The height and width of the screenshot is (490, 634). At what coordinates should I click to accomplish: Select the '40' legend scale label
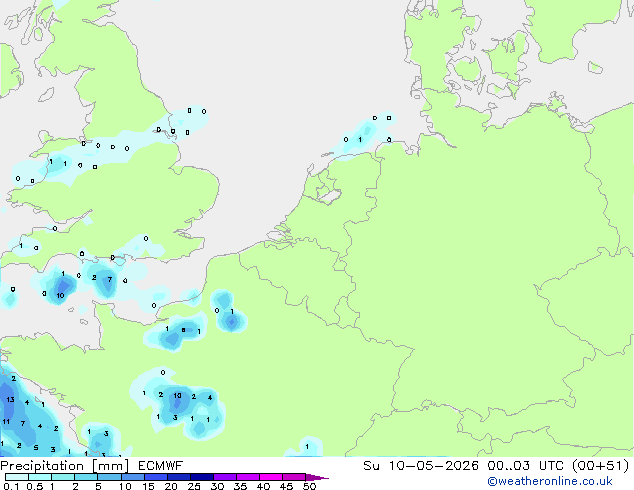[x=263, y=486]
